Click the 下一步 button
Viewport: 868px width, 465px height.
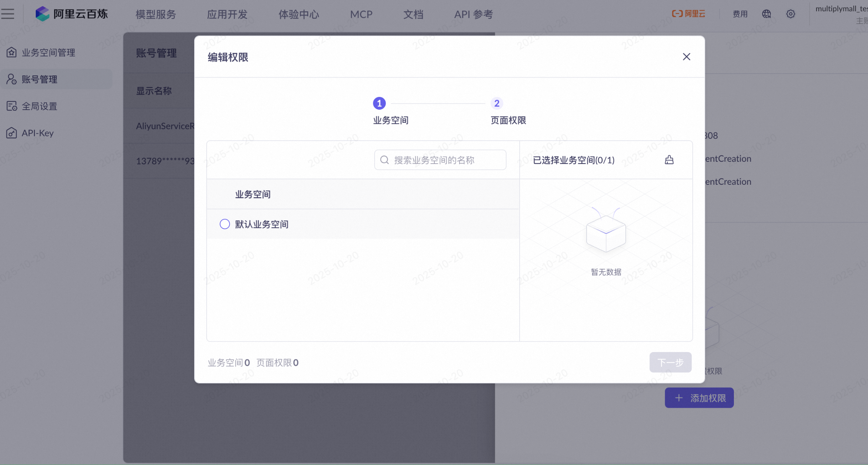(670, 362)
